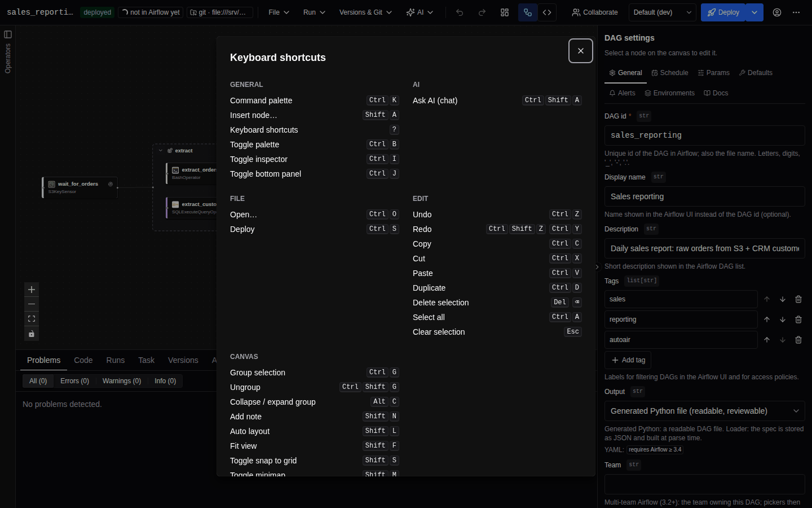Toggle canvas lock icon
The height and width of the screenshot is (508, 812).
(x=32, y=334)
